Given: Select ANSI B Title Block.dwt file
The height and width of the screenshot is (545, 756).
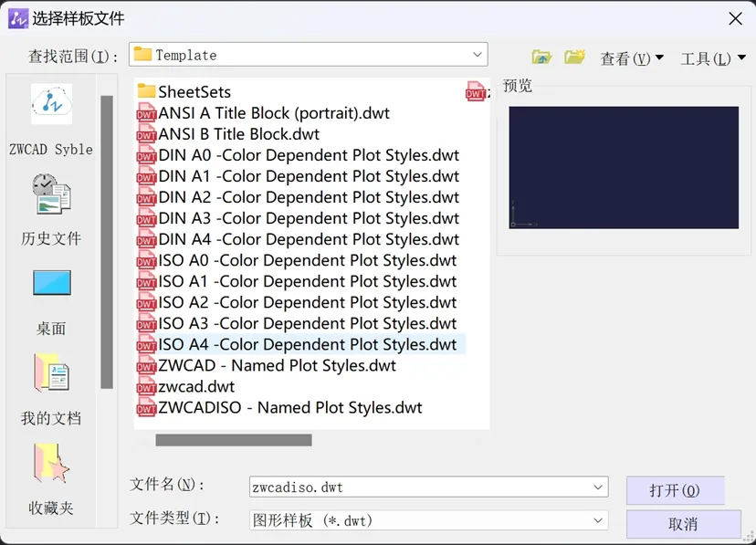Looking at the screenshot, I should tap(238, 134).
